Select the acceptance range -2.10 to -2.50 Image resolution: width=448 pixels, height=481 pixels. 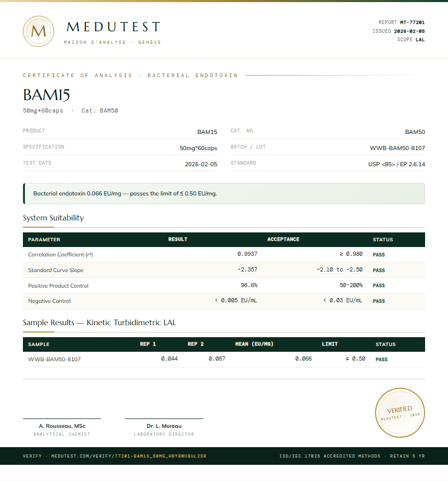[340, 269]
